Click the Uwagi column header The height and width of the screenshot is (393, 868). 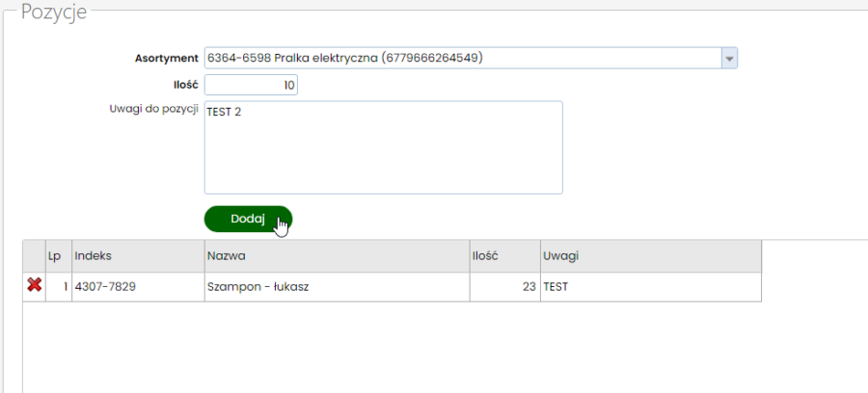651,256
